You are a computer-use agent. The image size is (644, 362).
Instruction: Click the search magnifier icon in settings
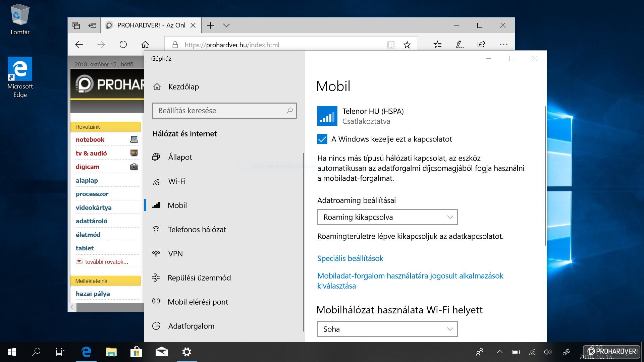(289, 110)
